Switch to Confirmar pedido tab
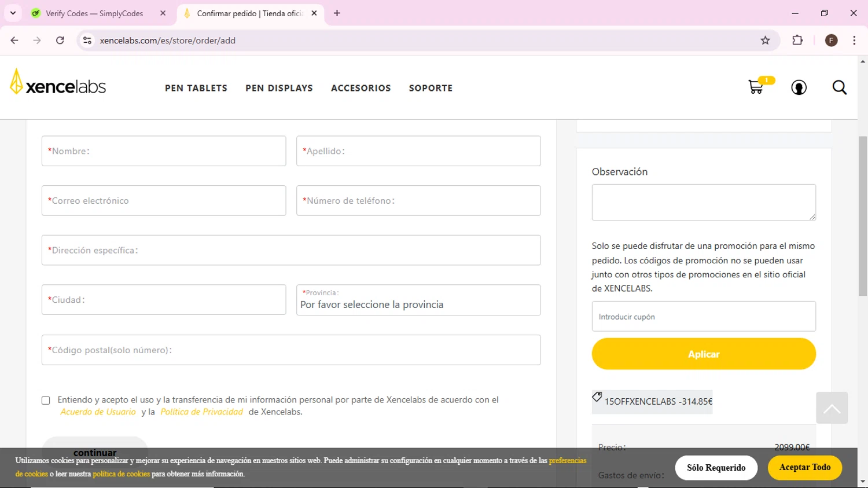The height and width of the screenshot is (488, 868). tap(250, 13)
